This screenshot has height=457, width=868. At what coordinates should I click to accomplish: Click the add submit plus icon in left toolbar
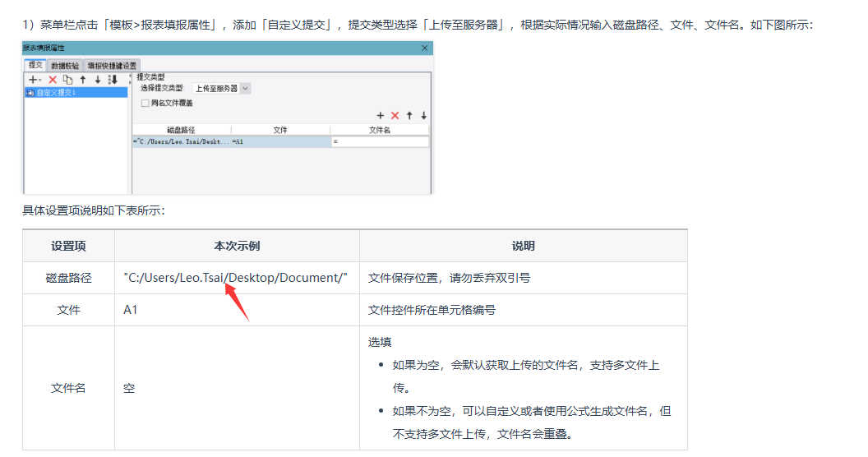coord(34,80)
